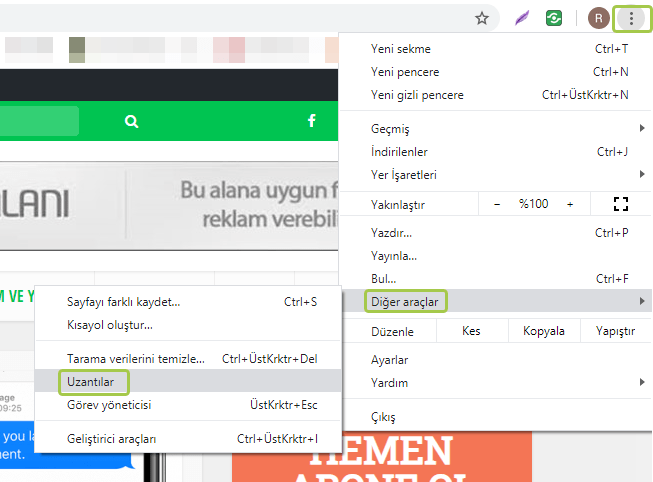Click Kopyala in the edit row
The width and height of the screenshot is (653, 482).
coord(544,331)
